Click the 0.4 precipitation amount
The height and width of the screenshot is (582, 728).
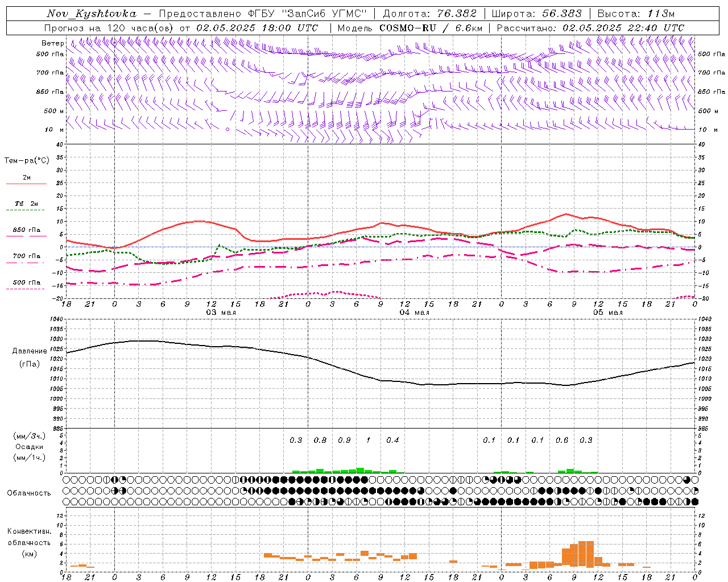click(x=392, y=440)
